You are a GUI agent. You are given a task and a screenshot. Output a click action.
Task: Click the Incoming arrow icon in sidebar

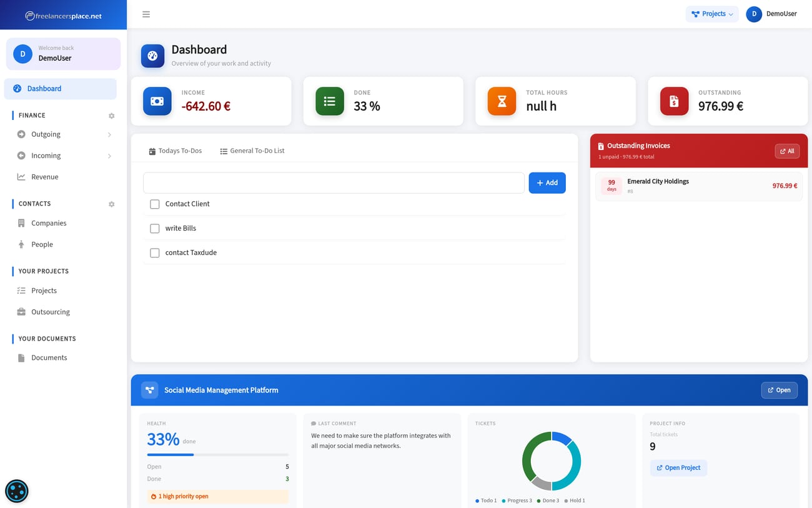click(x=21, y=156)
